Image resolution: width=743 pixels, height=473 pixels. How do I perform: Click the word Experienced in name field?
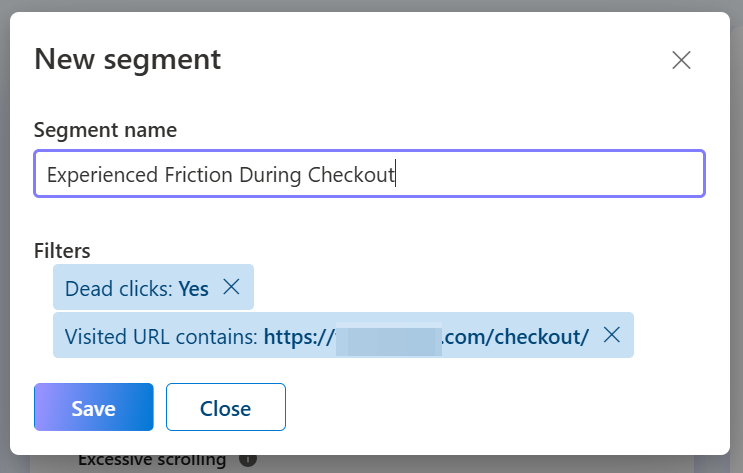coord(102,175)
